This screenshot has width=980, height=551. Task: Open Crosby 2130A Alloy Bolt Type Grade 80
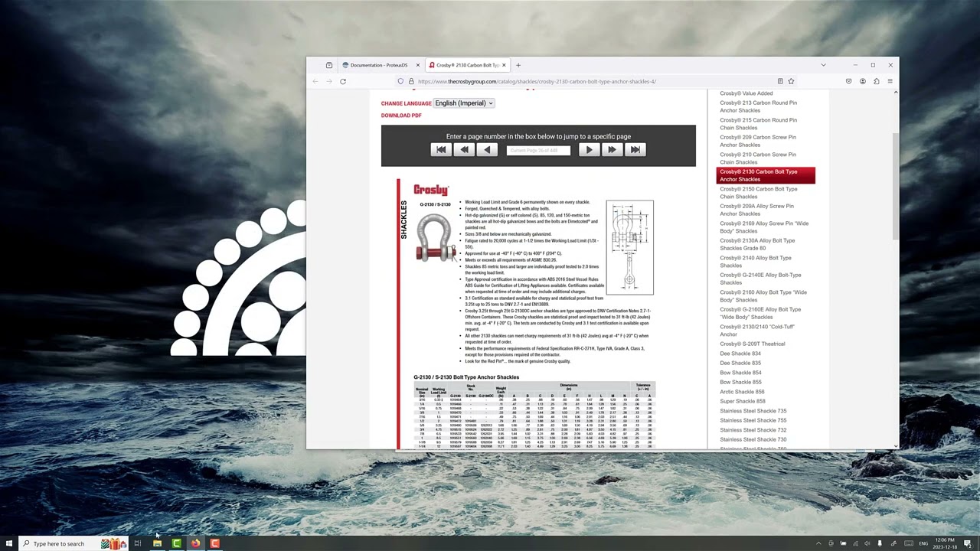click(757, 244)
